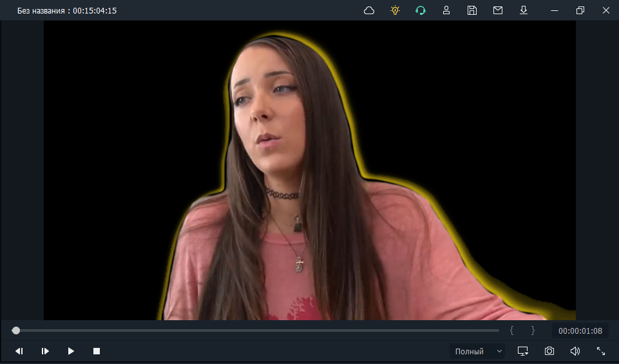Screen dimensions: 619x364
Task: Click the download arrow icon
Action: [x=524, y=10]
